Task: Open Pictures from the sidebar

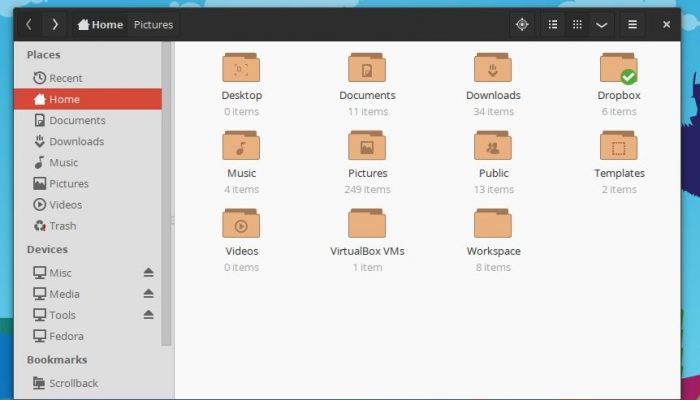Action: (88, 183)
